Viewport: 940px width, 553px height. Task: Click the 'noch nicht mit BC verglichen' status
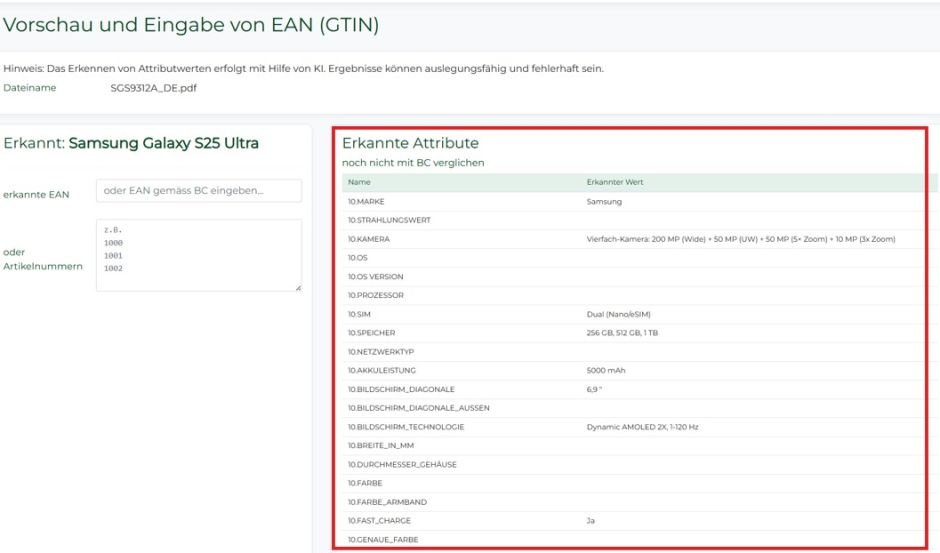[413, 163]
